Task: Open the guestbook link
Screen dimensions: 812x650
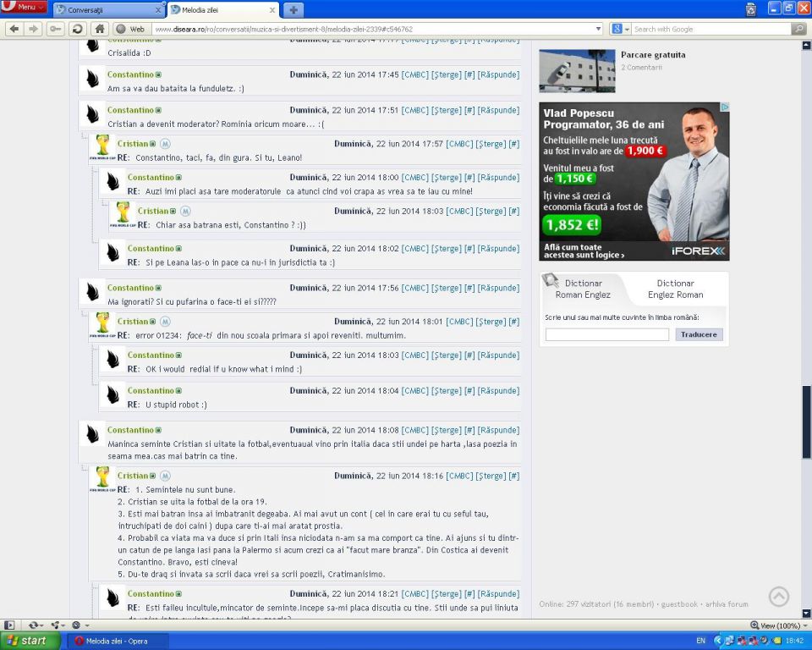Action: coord(679,603)
